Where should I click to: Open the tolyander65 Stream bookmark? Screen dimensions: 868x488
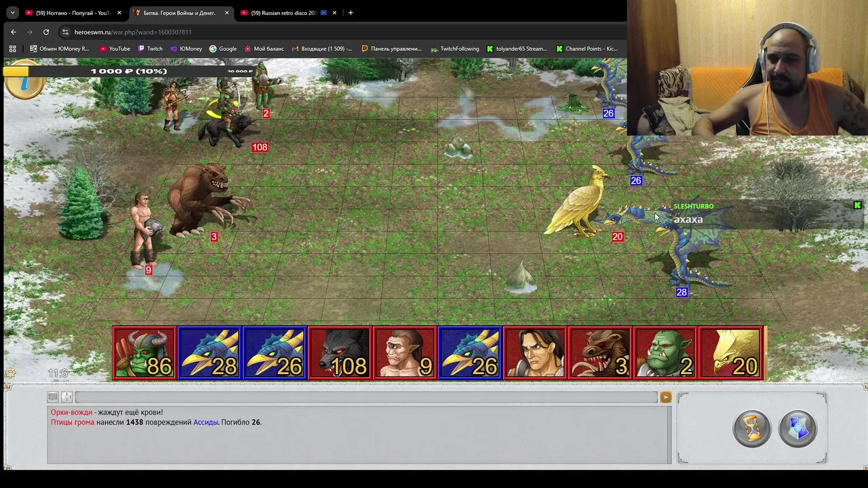coord(517,49)
